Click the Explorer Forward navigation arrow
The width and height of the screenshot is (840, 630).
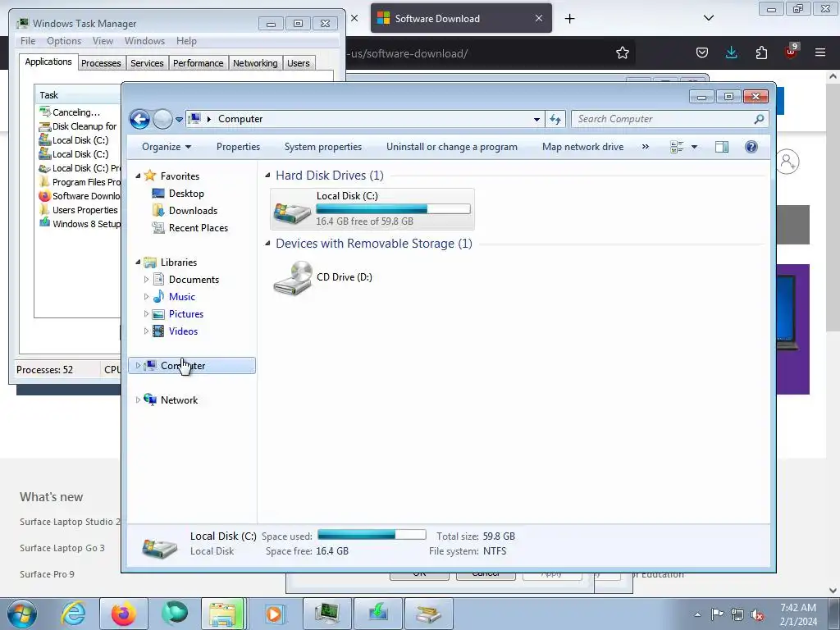click(162, 119)
